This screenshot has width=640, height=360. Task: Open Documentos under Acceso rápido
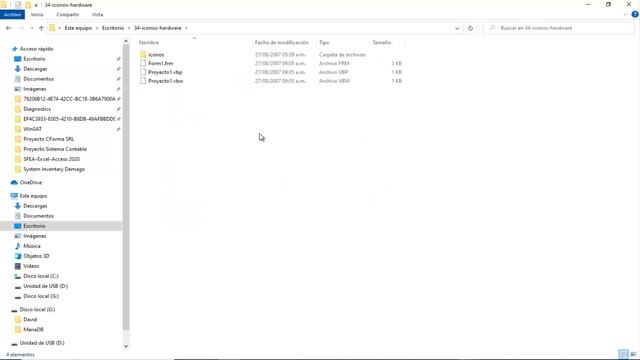click(38, 79)
